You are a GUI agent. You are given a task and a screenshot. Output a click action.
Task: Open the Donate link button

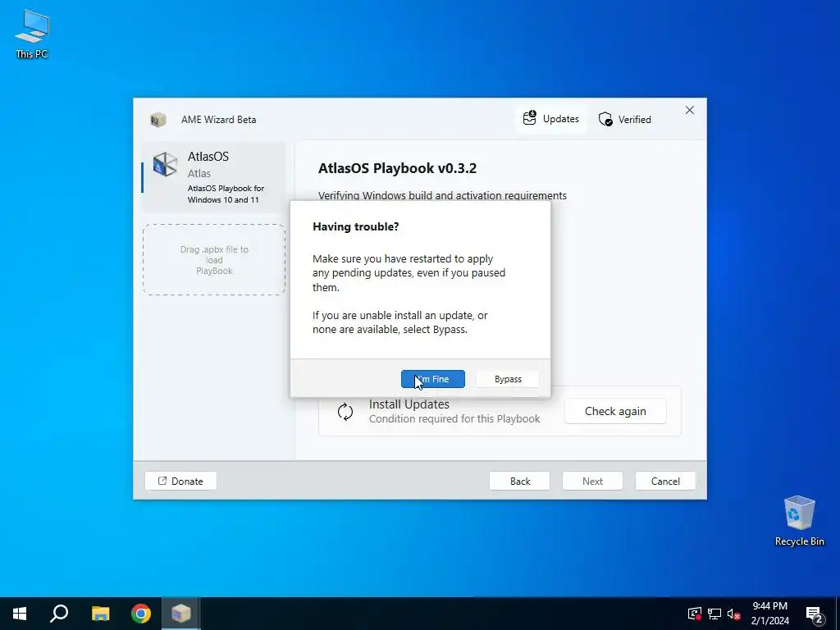[x=180, y=481]
